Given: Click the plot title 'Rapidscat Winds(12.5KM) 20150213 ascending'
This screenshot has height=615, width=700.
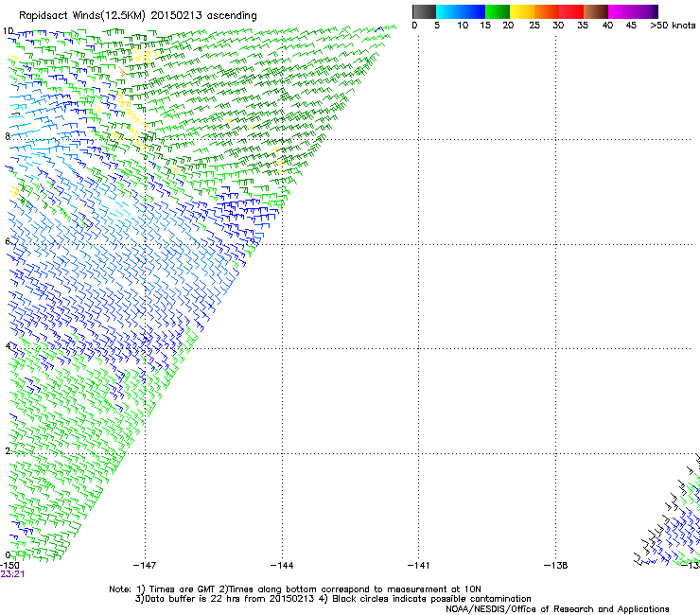Looking at the screenshot, I should click(x=138, y=16).
